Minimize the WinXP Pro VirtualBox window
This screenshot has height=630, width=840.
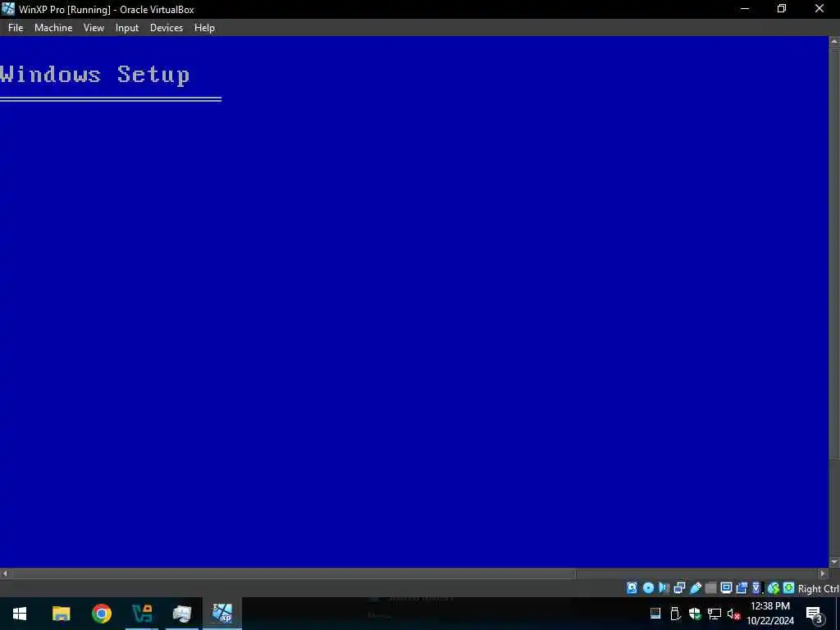(745, 9)
